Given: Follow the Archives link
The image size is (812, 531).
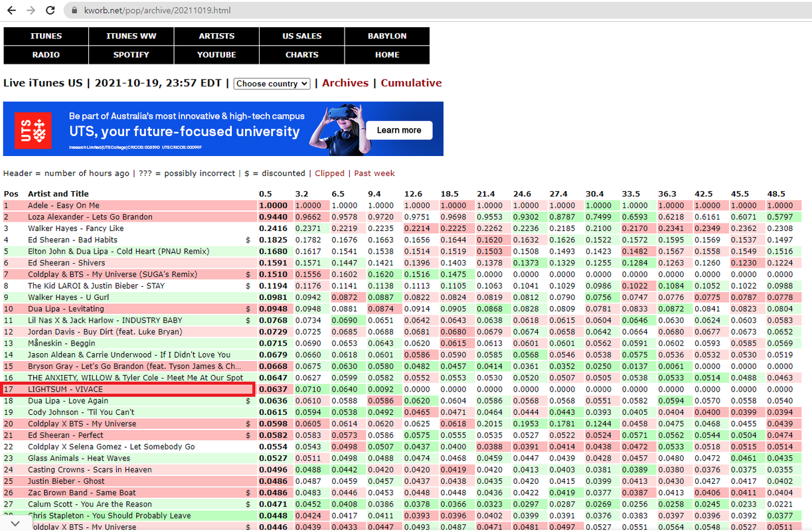Looking at the screenshot, I should [x=345, y=83].
